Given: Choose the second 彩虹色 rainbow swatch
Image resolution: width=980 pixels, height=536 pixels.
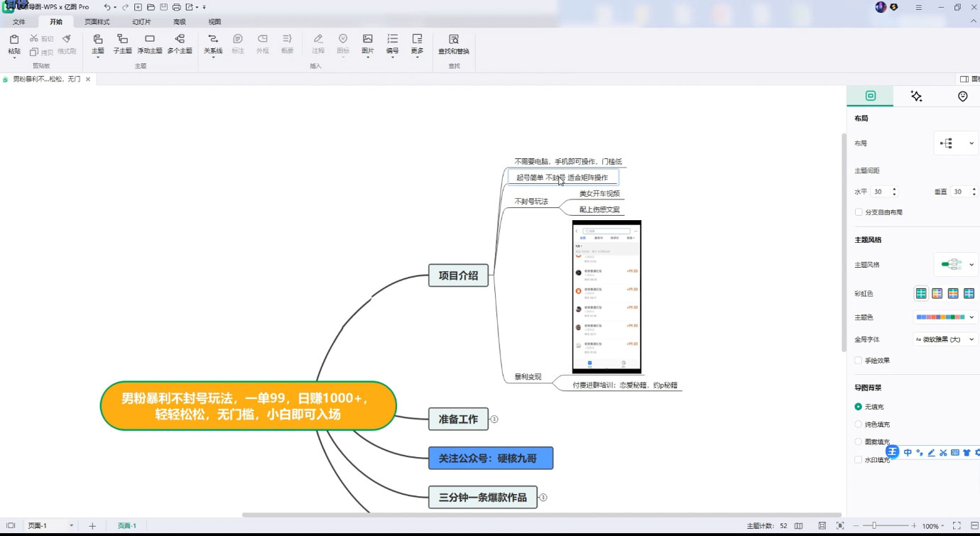Looking at the screenshot, I should pyautogui.click(x=937, y=293).
